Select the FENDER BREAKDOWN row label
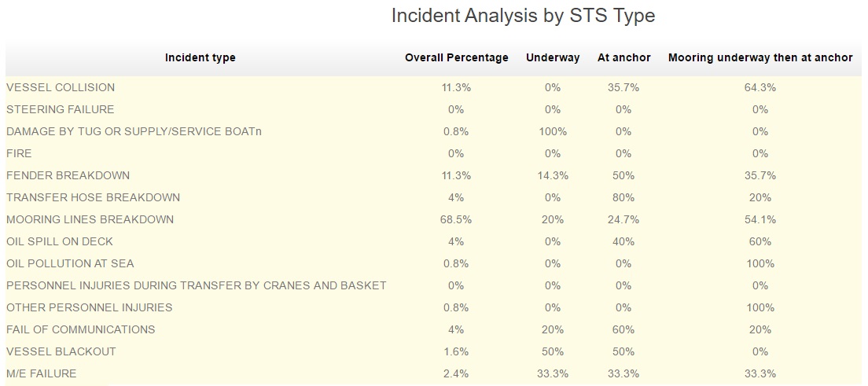The width and height of the screenshot is (868, 386). 68,175
